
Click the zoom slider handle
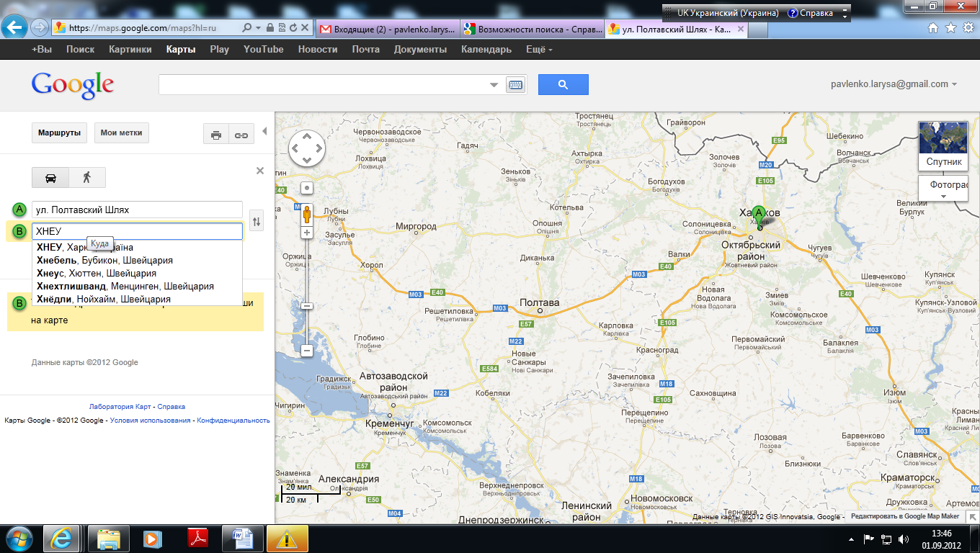pos(306,306)
